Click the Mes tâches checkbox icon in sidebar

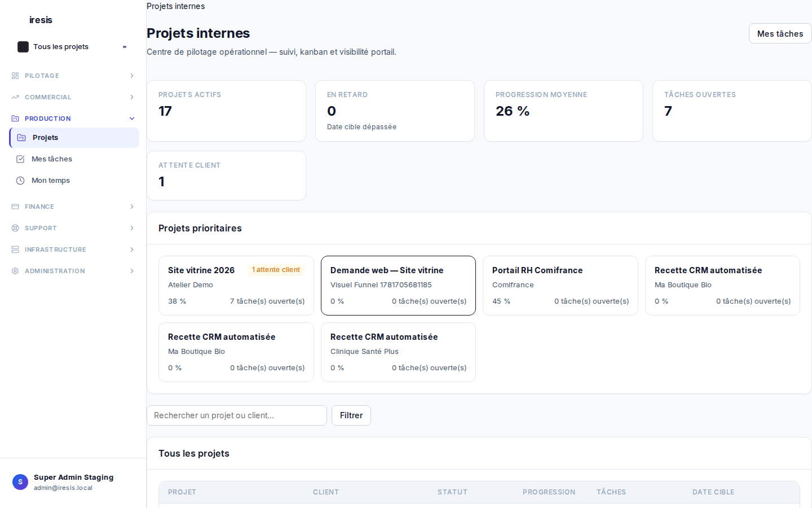20,159
